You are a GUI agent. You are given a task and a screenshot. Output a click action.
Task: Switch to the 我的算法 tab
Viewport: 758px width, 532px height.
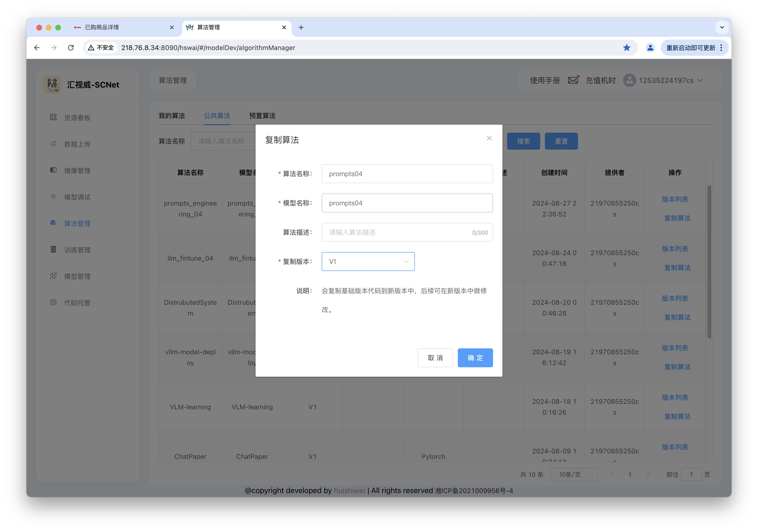[172, 116]
